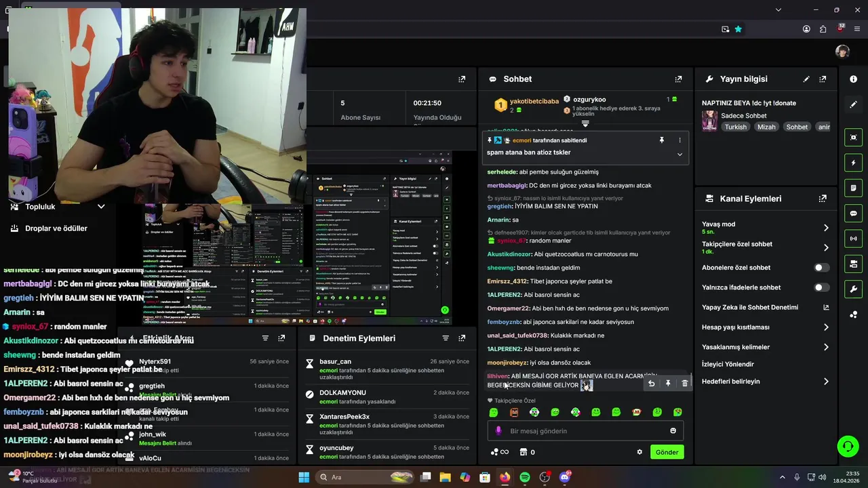This screenshot has height=488, width=868.
Task: Click john_wik activity feed entry
Action: point(153,434)
